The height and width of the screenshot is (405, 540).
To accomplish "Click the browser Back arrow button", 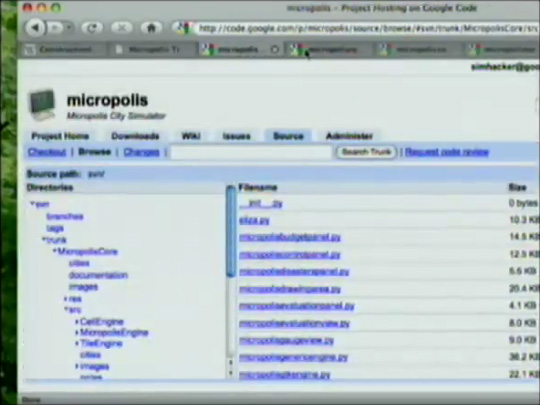I will [x=35, y=27].
